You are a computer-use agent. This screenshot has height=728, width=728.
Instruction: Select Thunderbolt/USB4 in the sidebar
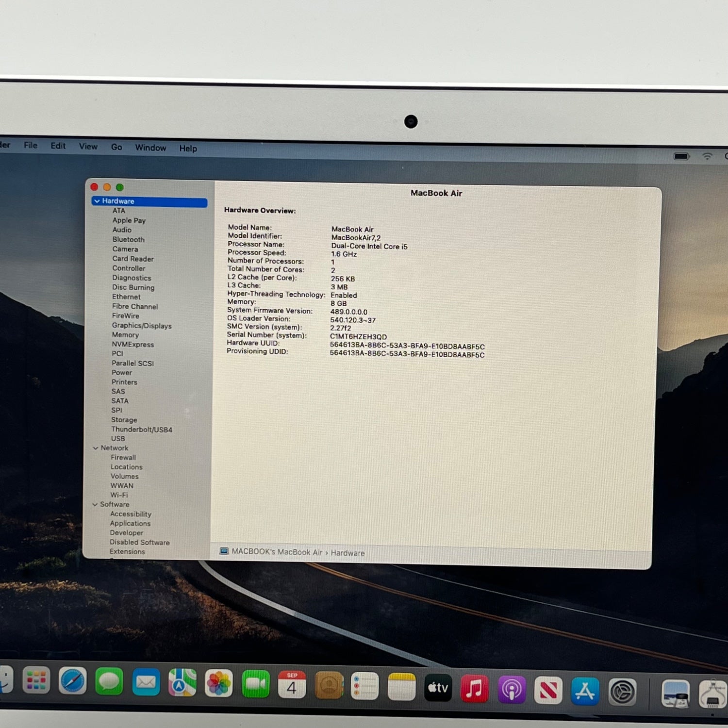click(x=142, y=430)
